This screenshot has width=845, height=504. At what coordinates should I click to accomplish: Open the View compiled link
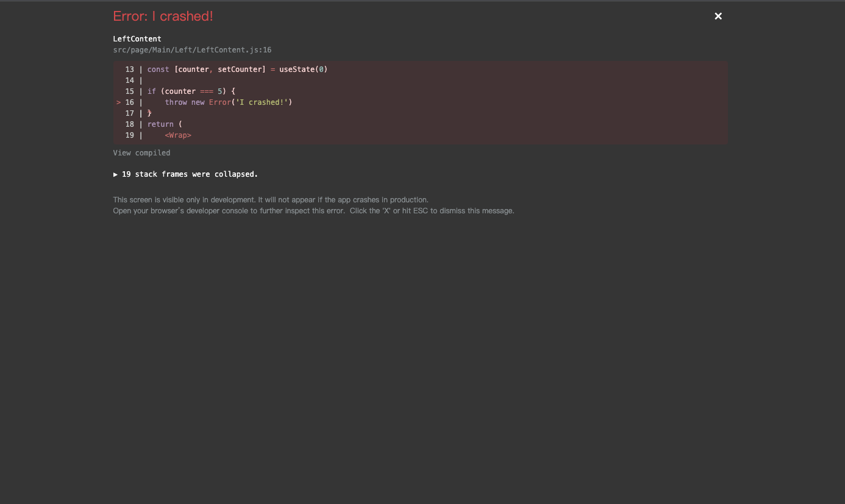click(141, 153)
